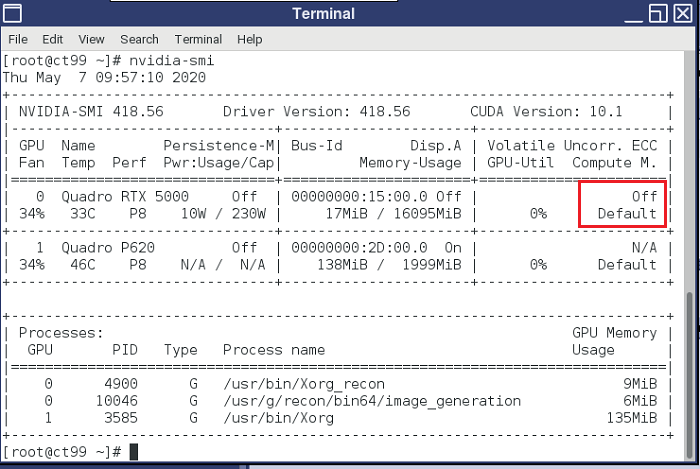The height and width of the screenshot is (469, 700).
Task: Click the Terminal title bar text
Action: pos(323,13)
